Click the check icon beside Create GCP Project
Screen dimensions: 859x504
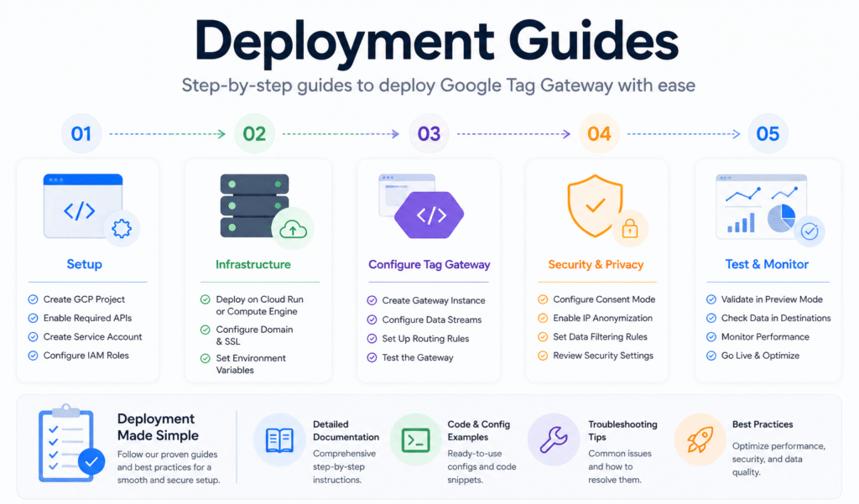33,299
